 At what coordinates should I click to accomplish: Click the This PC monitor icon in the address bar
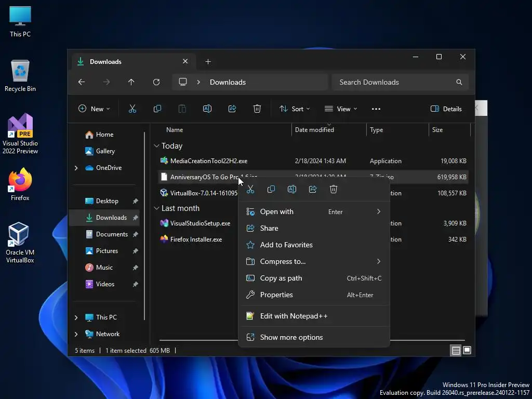pyautogui.click(x=183, y=82)
